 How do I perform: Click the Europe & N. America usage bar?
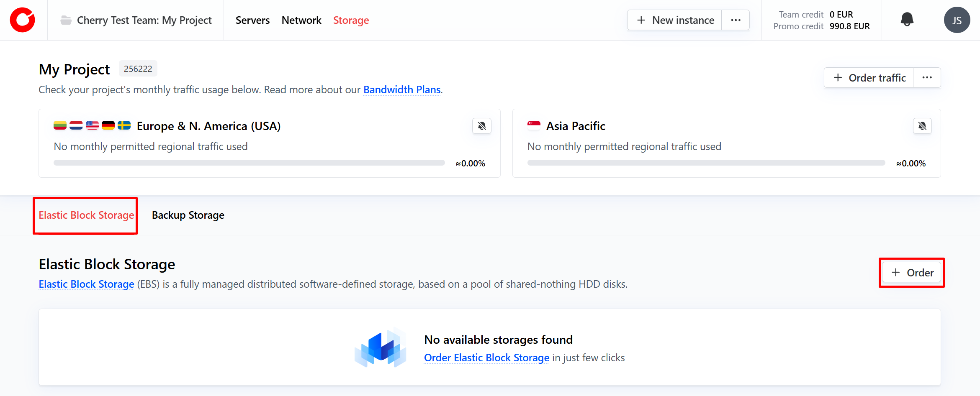coord(249,163)
